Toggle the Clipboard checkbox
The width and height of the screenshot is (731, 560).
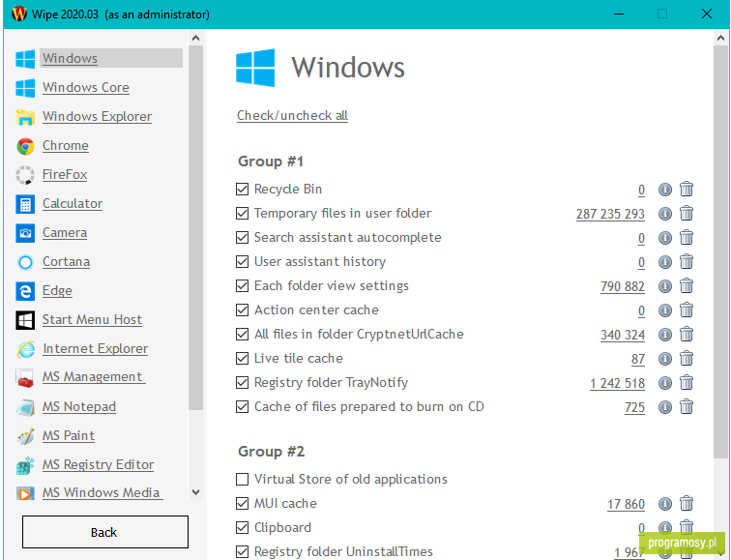[242, 528]
